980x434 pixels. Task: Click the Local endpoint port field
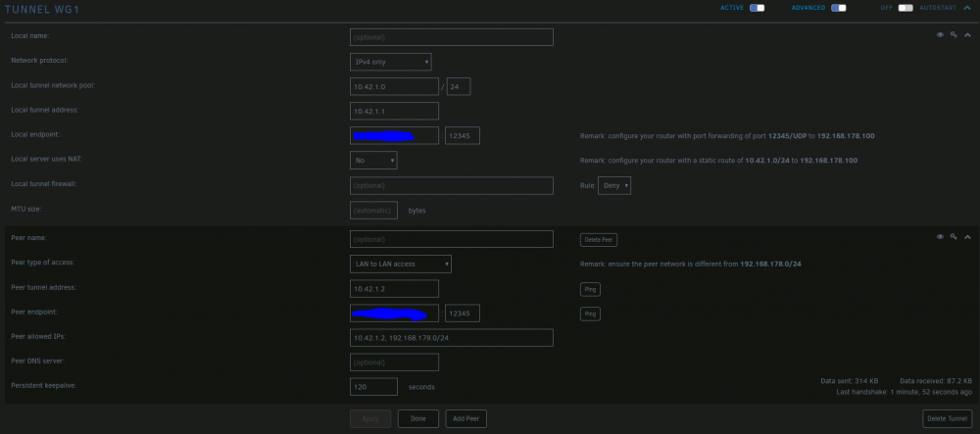[x=463, y=136]
